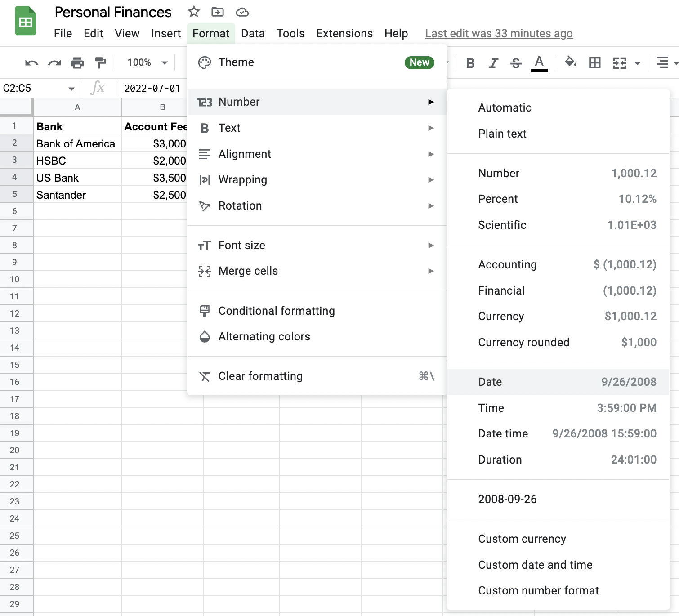Select the paint format roller

[x=100, y=63]
